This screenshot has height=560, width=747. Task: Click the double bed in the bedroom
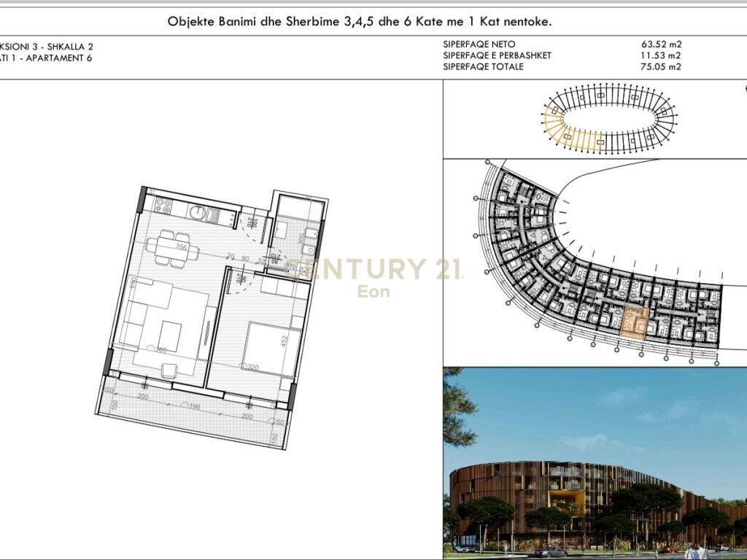coord(271,351)
